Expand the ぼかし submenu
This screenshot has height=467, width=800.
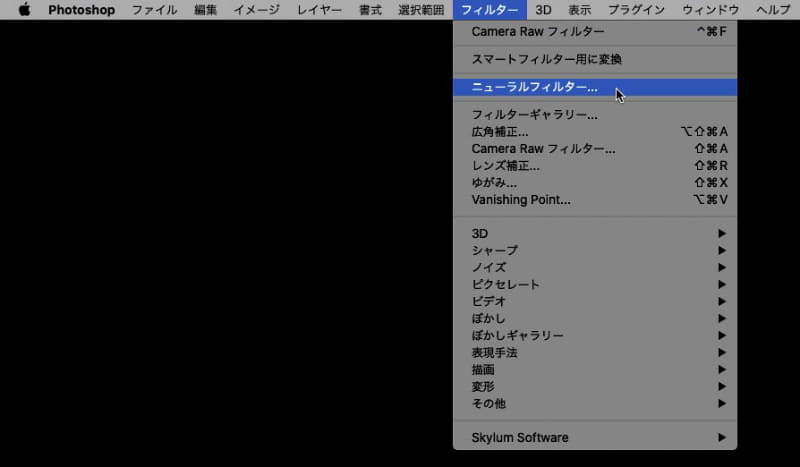pos(595,318)
